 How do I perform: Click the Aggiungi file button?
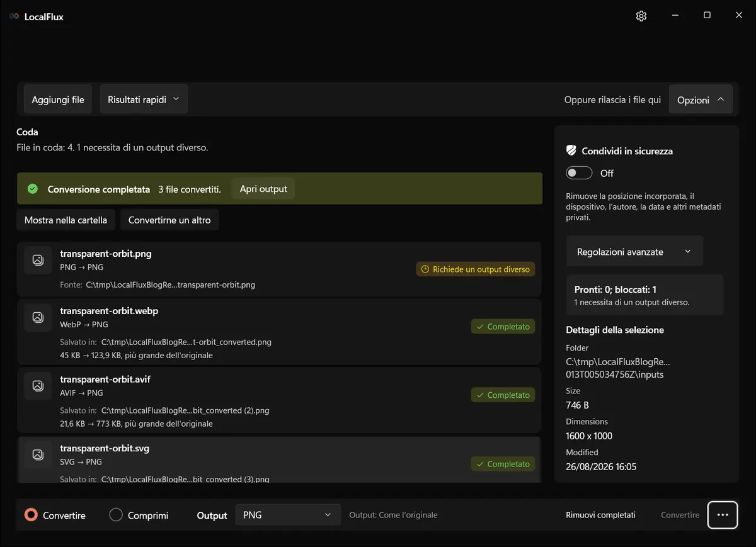[58, 99]
